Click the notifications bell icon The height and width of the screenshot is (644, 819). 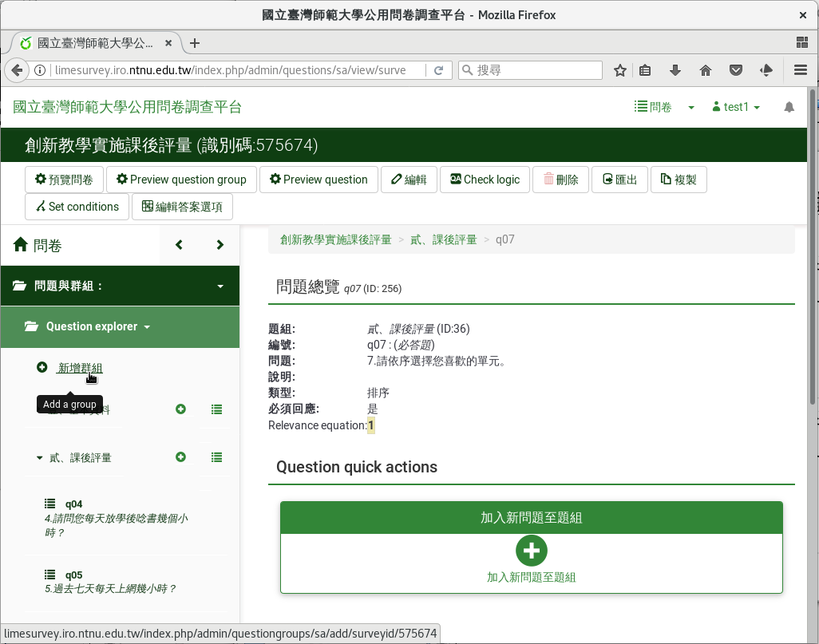(789, 107)
